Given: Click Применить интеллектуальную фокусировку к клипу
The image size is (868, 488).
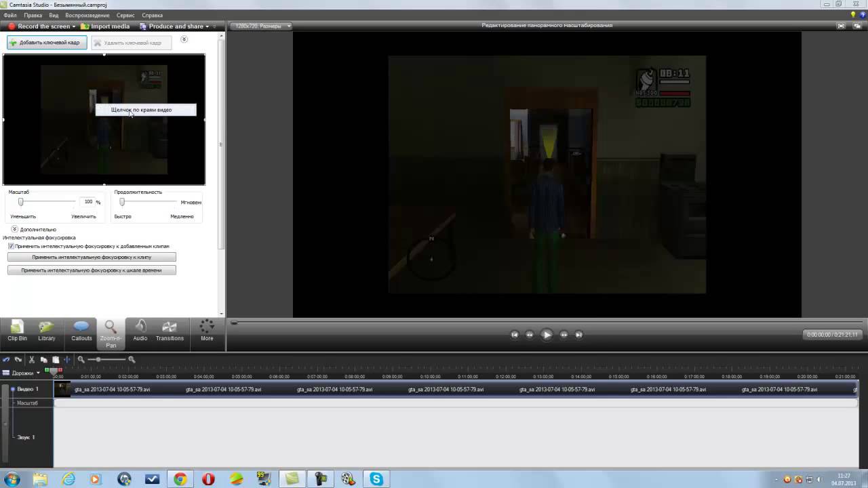Looking at the screenshot, I should tap(92, 257).
